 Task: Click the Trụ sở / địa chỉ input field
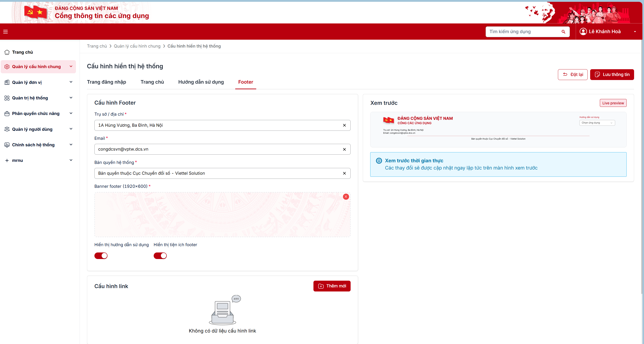tap(222, 125)
